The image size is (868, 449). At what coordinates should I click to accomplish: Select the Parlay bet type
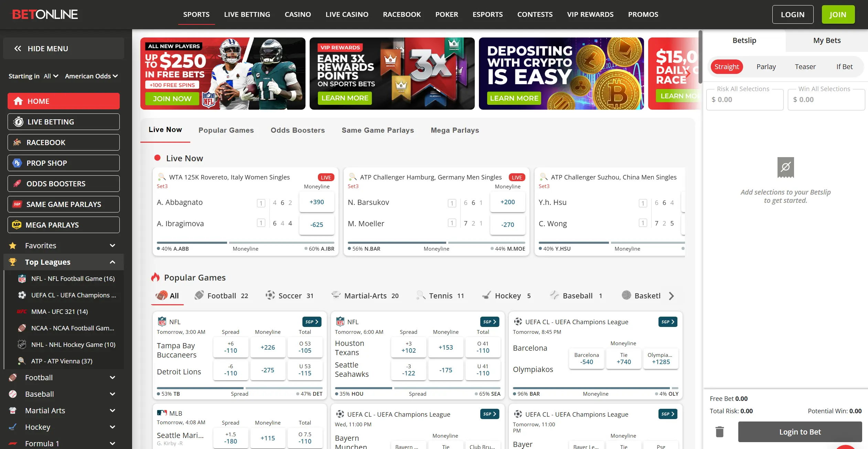pos(766,67)
